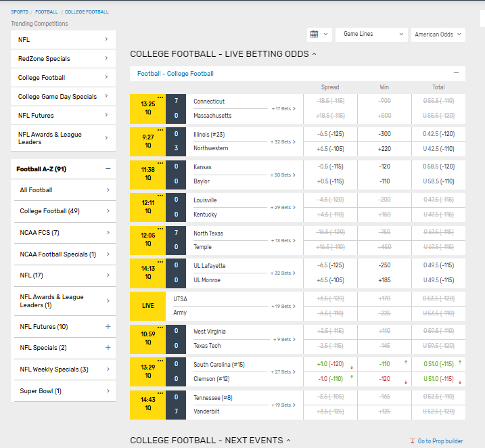Open NCAA FCS (7) in the sidebar
The height and width of the screenshot is (448, 485).
[x=62, y=233]
